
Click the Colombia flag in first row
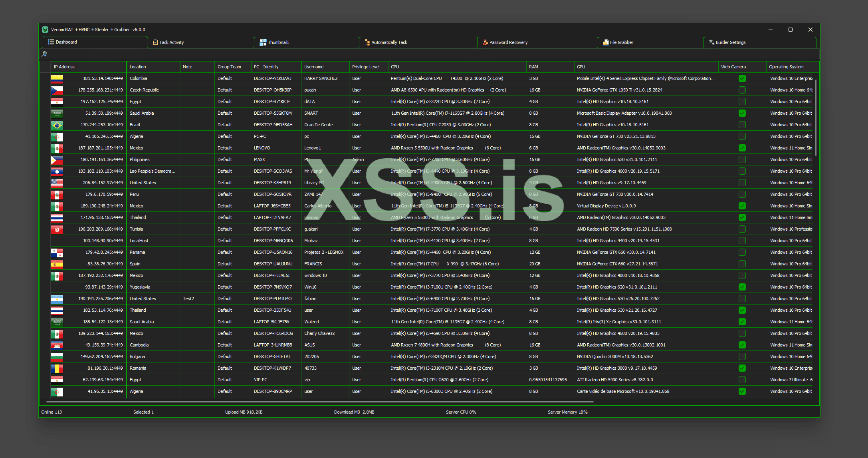tap(57, 78)
